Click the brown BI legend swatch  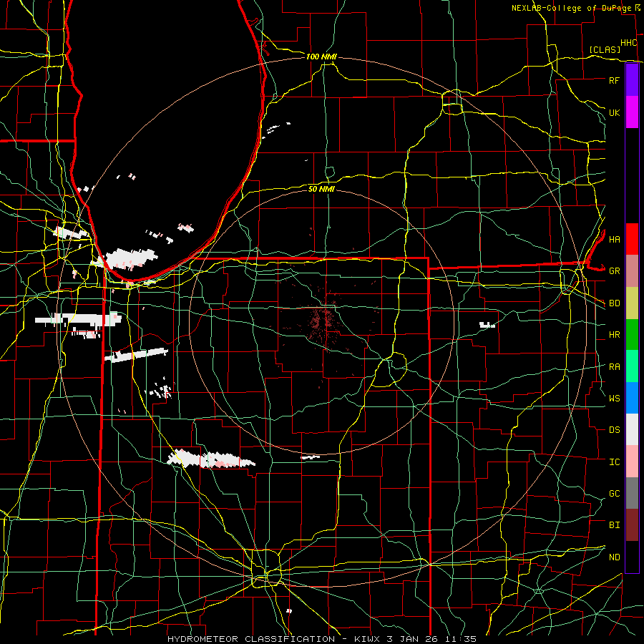click(632, 525)
